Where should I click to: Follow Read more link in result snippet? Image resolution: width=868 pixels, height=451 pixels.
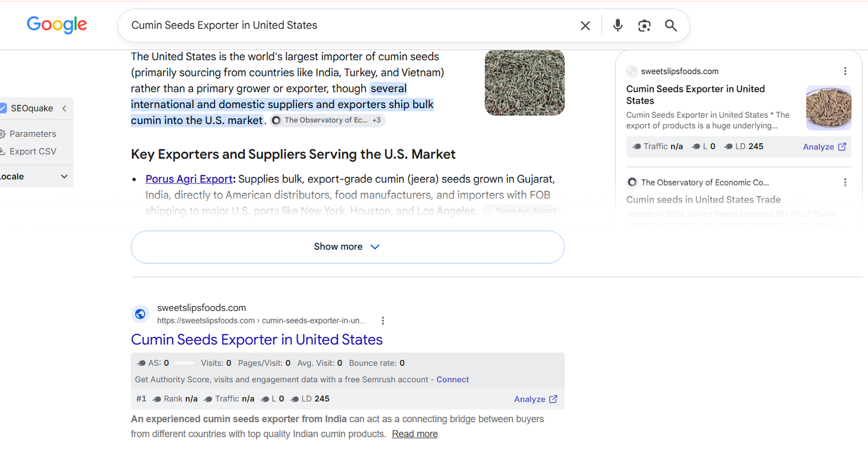point(415,434)
